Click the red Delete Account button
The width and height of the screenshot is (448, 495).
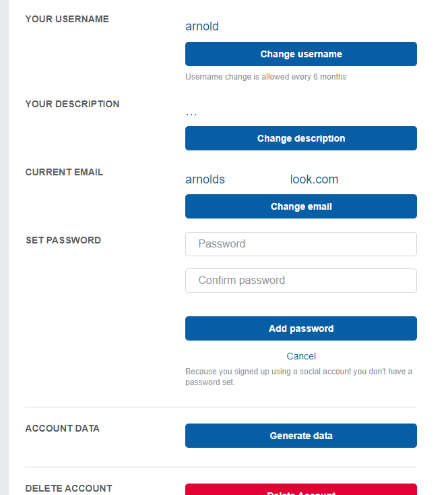pyautogui.click(x=300, y=490)
